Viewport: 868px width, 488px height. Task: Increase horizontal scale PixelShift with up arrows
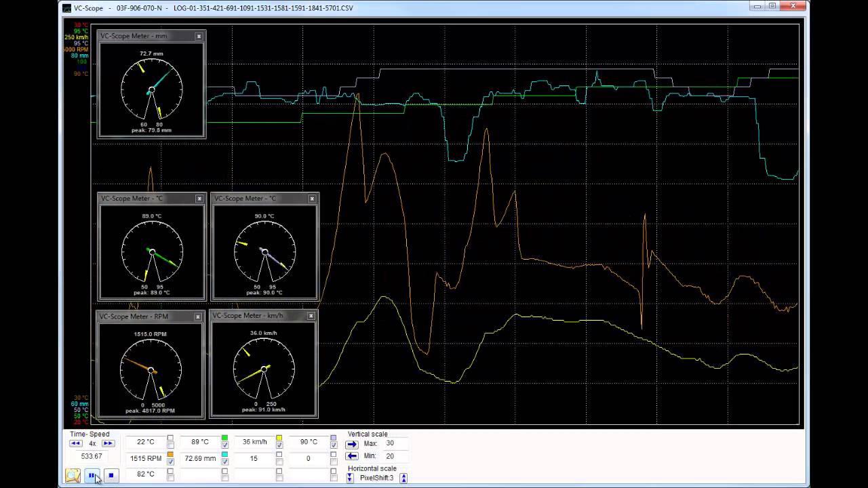[403, 478]
